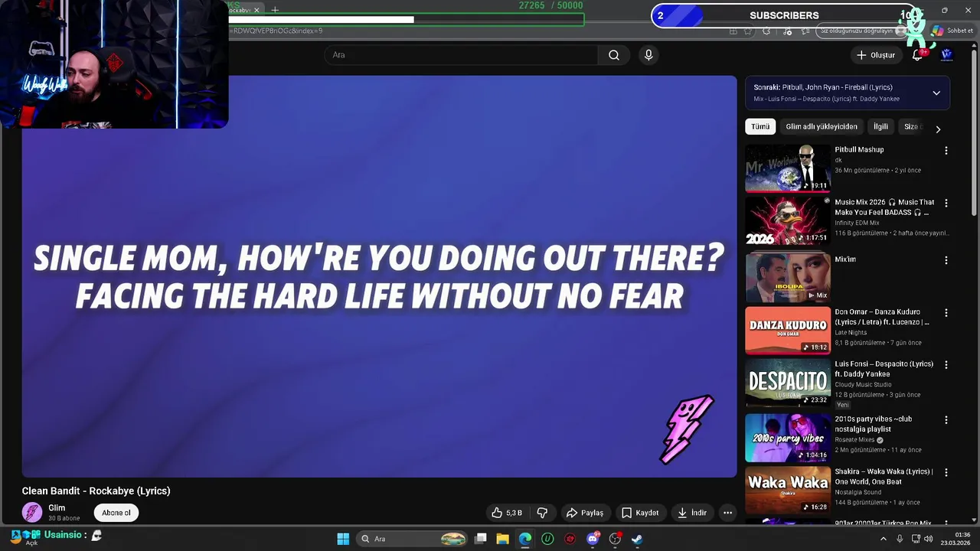Screen dimensions: 980x551
Task: Open Steam from taskbar
Action: pyautogui.click(x=637, y=539)
